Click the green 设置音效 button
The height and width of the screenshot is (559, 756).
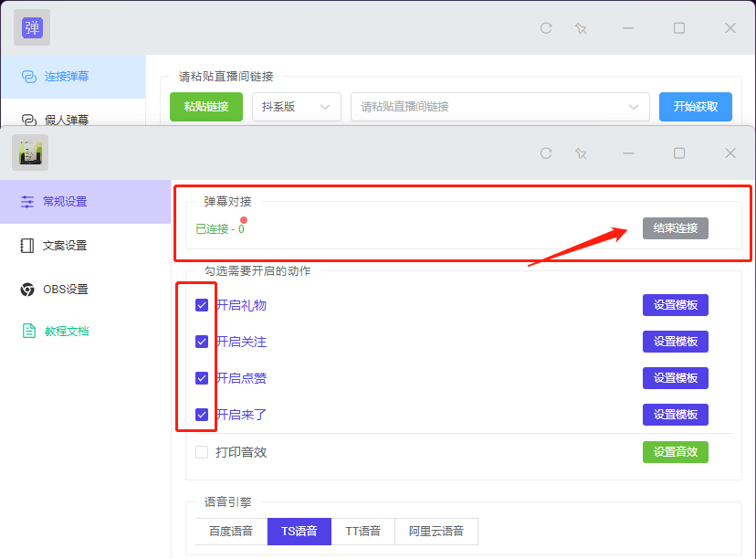pyautogui.click(x=675, y=452)
